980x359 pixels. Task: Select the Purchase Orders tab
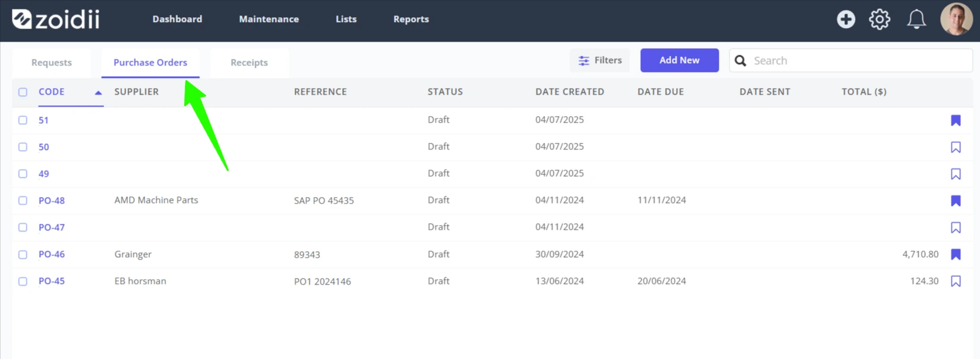click(151, 63)
